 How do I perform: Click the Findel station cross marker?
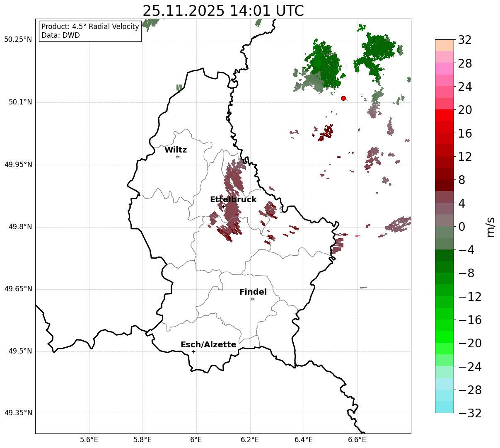pyautogui.click(x=253, y=299)
